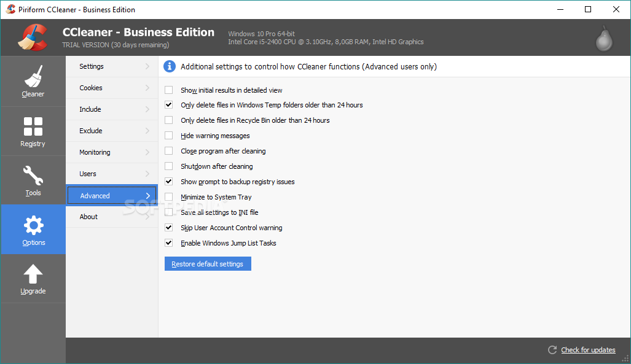Open the Monitoring options page

point(112,152)
